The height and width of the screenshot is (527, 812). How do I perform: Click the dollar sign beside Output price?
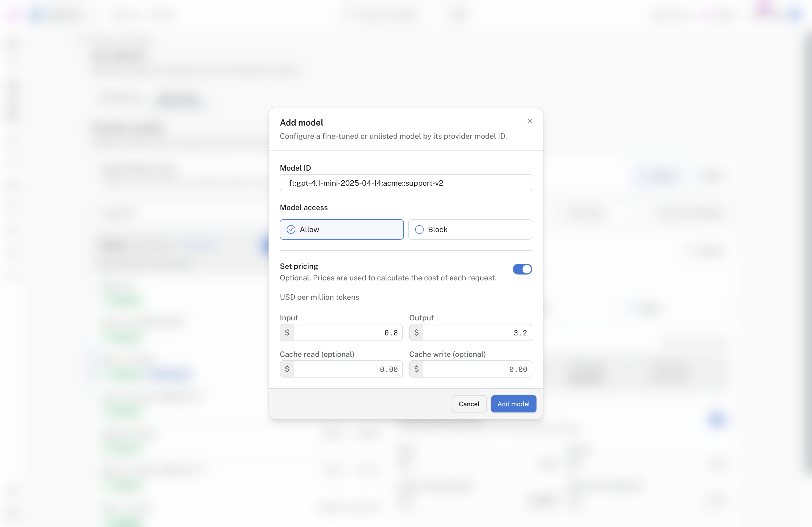pyautogui.click(x=416, y=332)
